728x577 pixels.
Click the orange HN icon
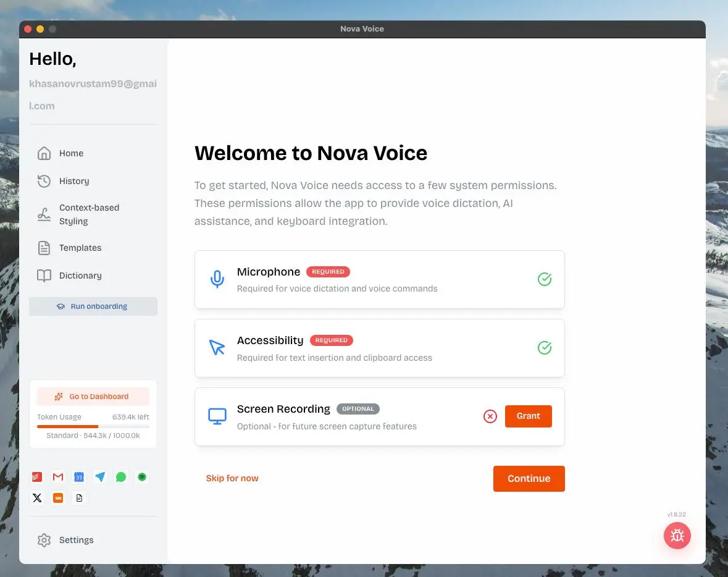[x=58, y=498]
